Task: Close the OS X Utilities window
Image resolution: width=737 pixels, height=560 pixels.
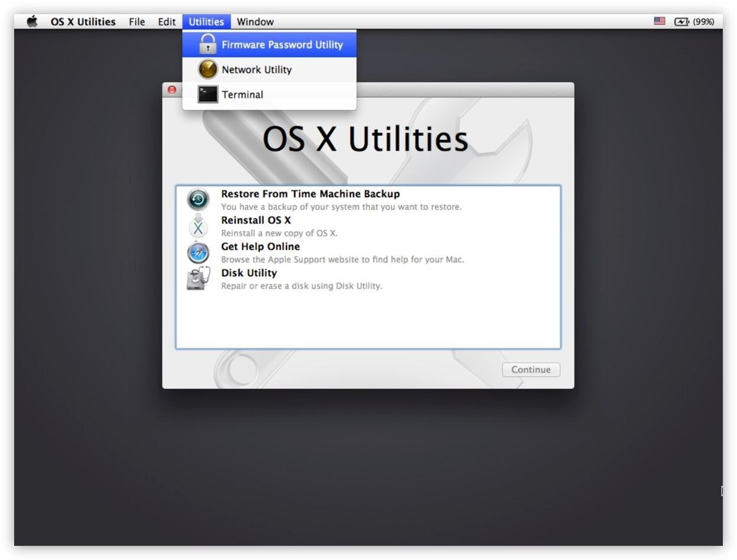Action: 172,90
